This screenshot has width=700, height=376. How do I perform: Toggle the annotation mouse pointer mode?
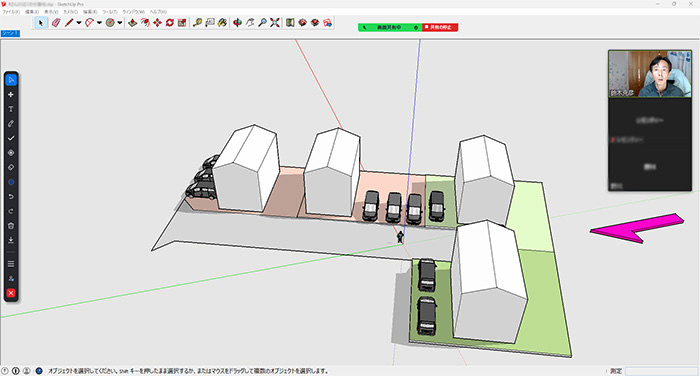pyautogui.click(x=11, y=80)
